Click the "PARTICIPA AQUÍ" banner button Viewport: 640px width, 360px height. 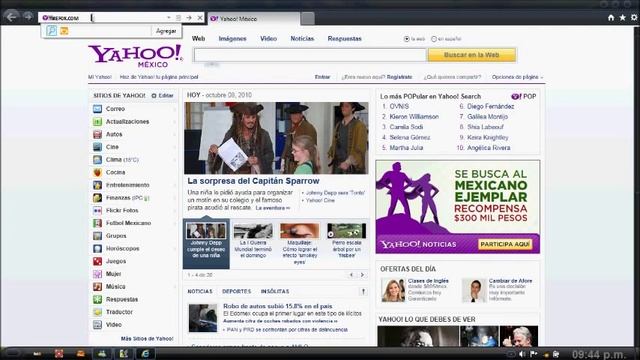coord(505,244)
